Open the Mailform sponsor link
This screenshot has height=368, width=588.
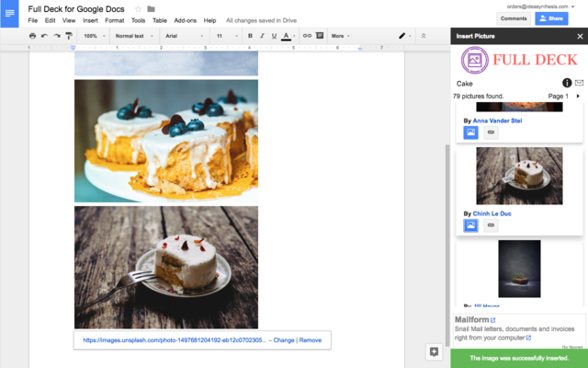tap(475, 319)
